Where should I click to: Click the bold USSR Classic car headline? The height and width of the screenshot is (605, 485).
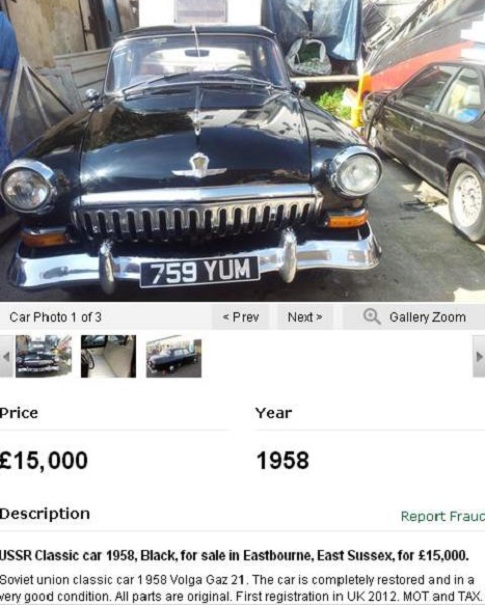click(x=234, y=556)
